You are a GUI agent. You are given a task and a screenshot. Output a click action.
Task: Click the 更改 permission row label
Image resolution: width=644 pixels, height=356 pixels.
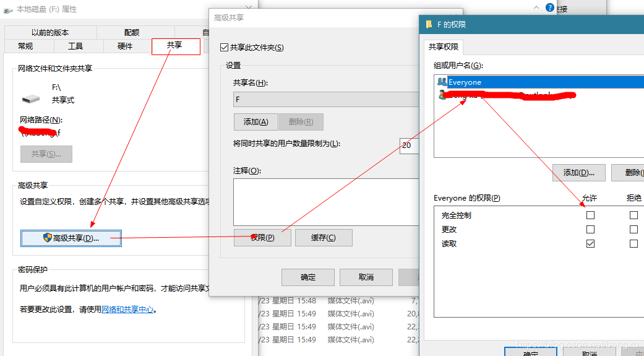point(449,229)
